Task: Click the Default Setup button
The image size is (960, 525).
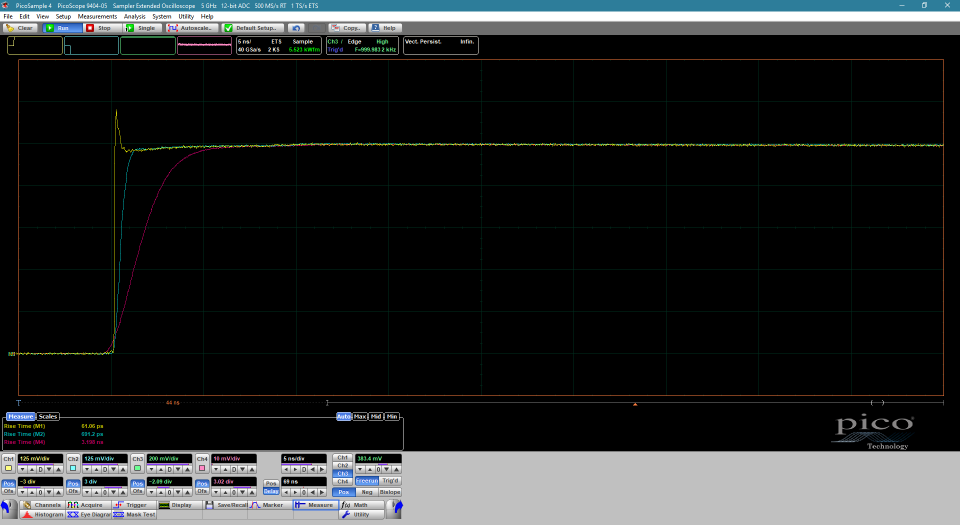Action: 255,28
